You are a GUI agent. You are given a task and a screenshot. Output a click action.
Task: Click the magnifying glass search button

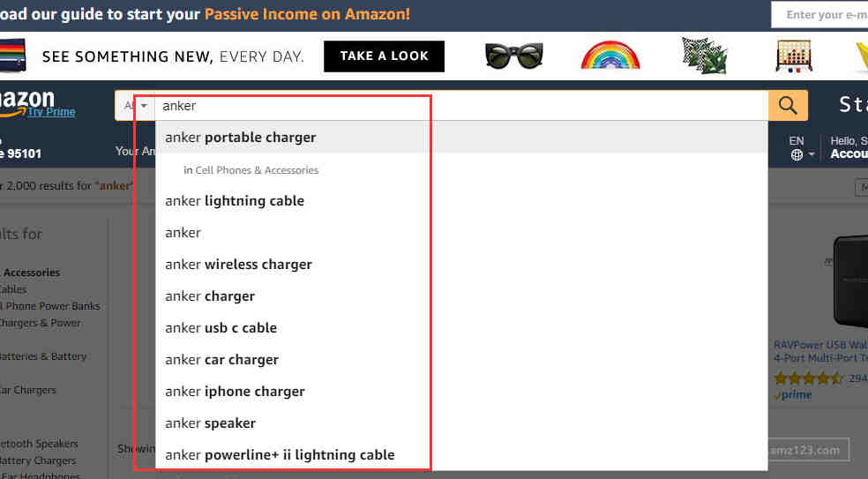(788, 105)
